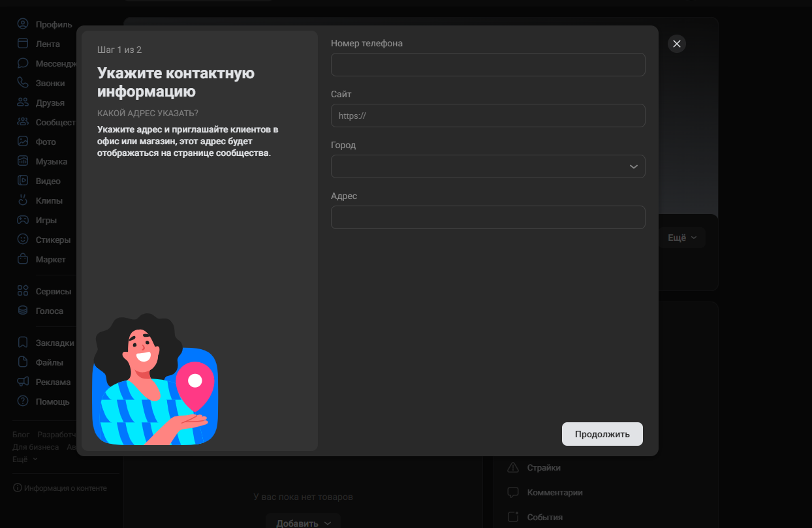Select the Страйки menu item
812x528 pixels.
(x=544, y=467)
